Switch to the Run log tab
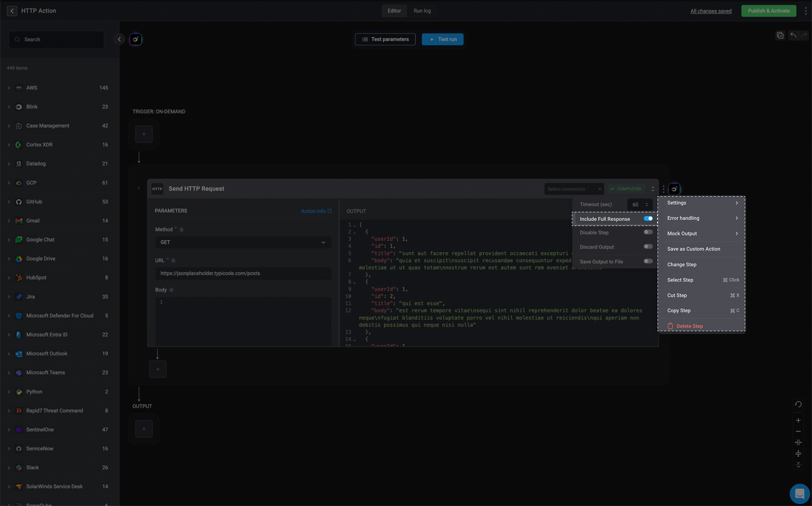The height and width of the screenshot is (506, 812). click(x=422, y=11)
